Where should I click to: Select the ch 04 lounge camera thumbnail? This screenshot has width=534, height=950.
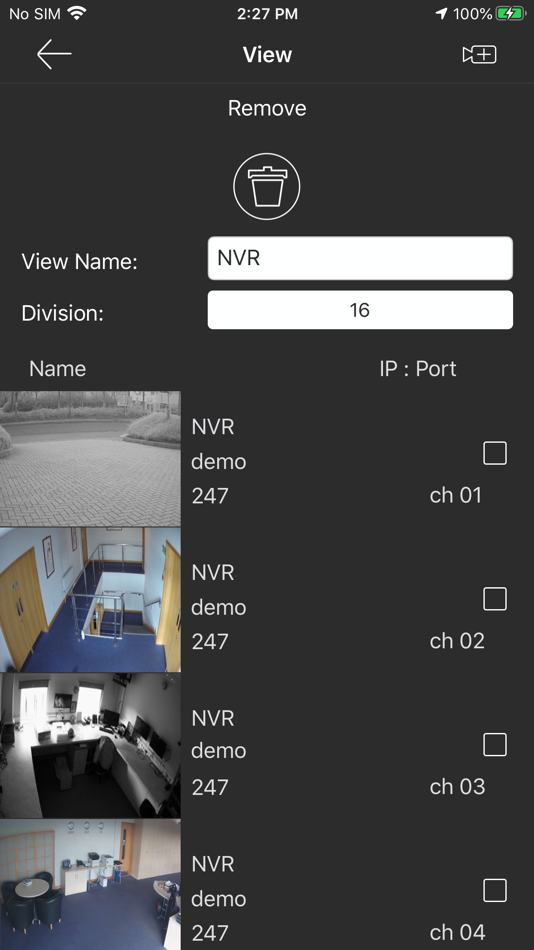[90, 885]
